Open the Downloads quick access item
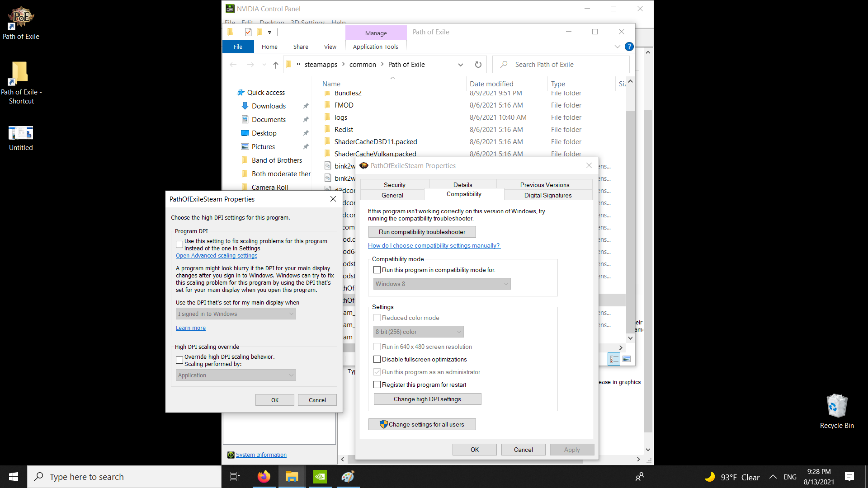 pos(269,106)
